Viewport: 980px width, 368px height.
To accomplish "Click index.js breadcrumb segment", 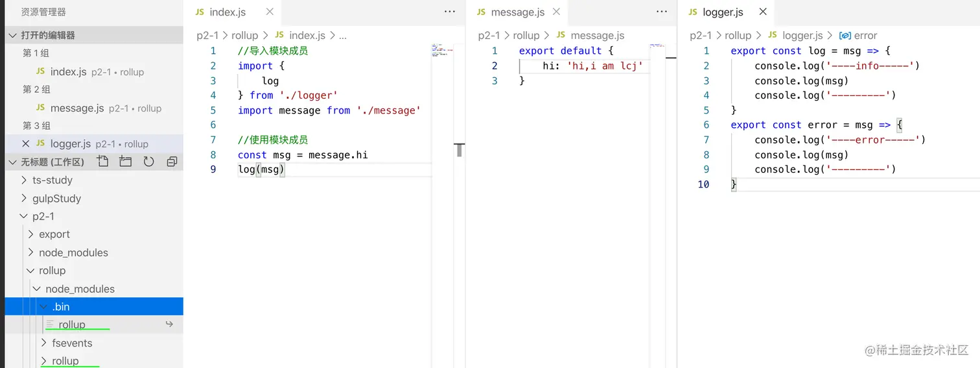I will pyautogui.click(x=307, y=36).
